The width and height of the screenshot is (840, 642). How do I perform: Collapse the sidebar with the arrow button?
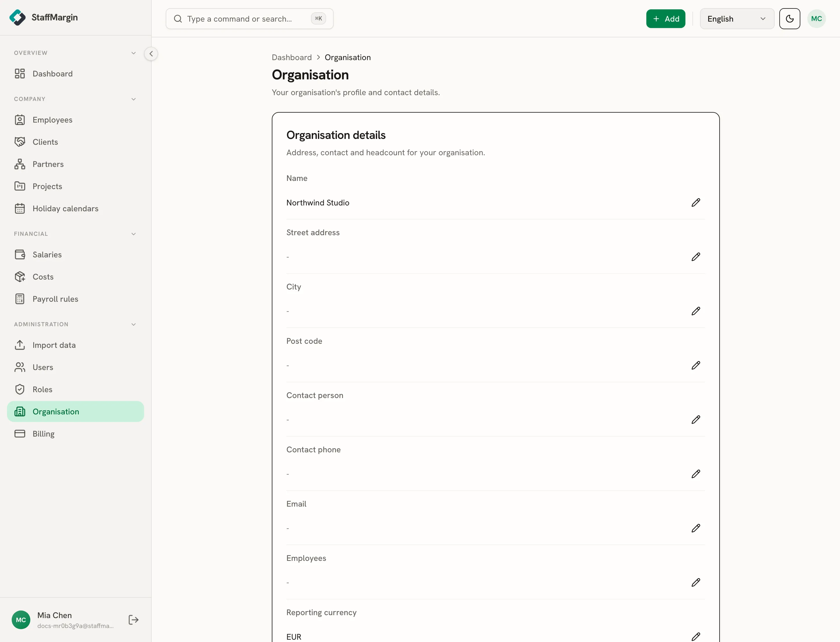(x=151, y=53)
